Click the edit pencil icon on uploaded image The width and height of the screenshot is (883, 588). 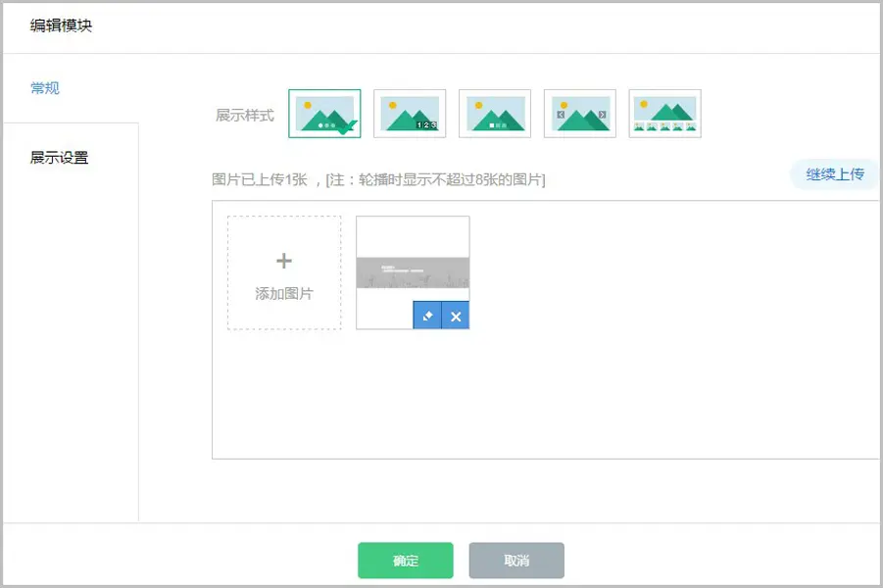click(x=427, y=316)
